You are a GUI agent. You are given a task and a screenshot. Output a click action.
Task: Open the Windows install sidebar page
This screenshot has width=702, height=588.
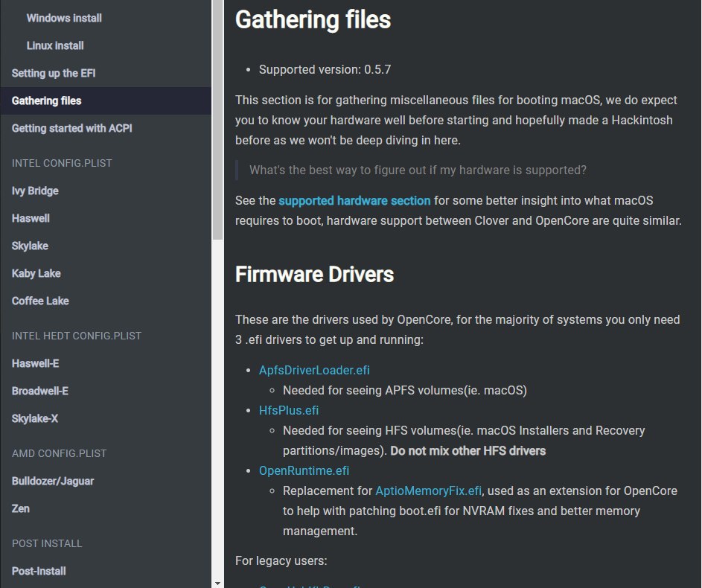(64, 18)
